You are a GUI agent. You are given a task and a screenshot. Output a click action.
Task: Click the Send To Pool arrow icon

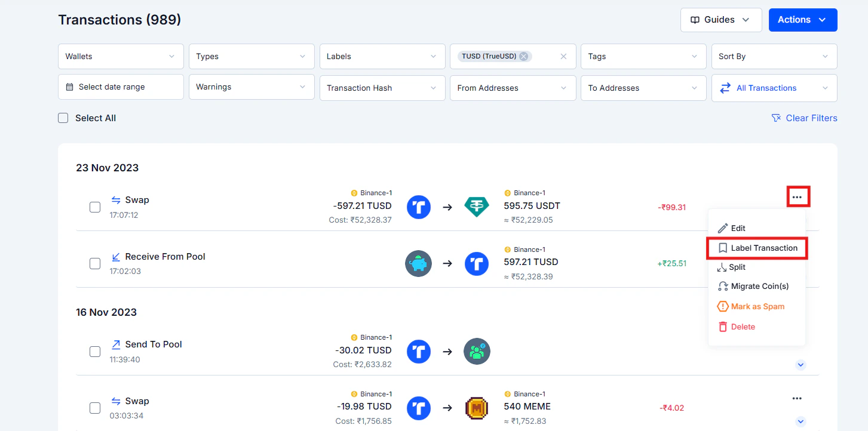coord(116,344)
